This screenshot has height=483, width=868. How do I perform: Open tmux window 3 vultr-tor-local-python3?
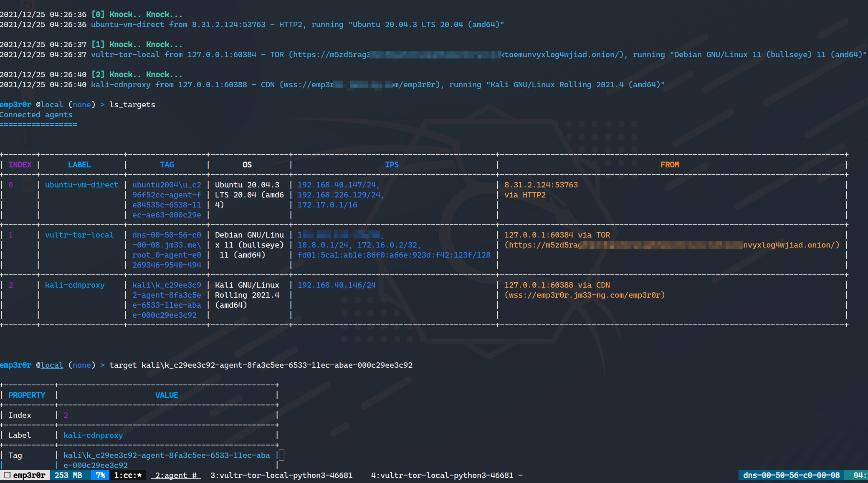[x=281, y=475]
